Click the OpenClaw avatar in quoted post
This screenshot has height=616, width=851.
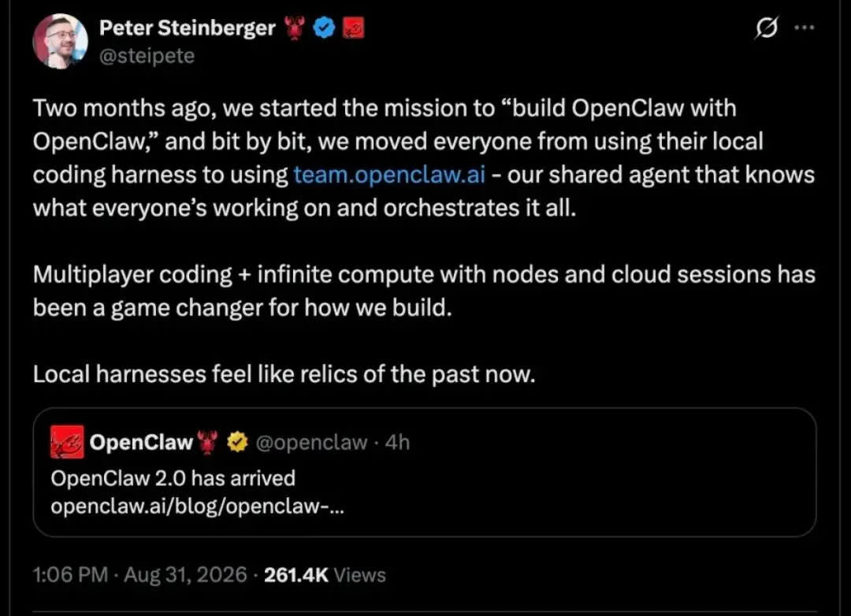click(67, 442)
